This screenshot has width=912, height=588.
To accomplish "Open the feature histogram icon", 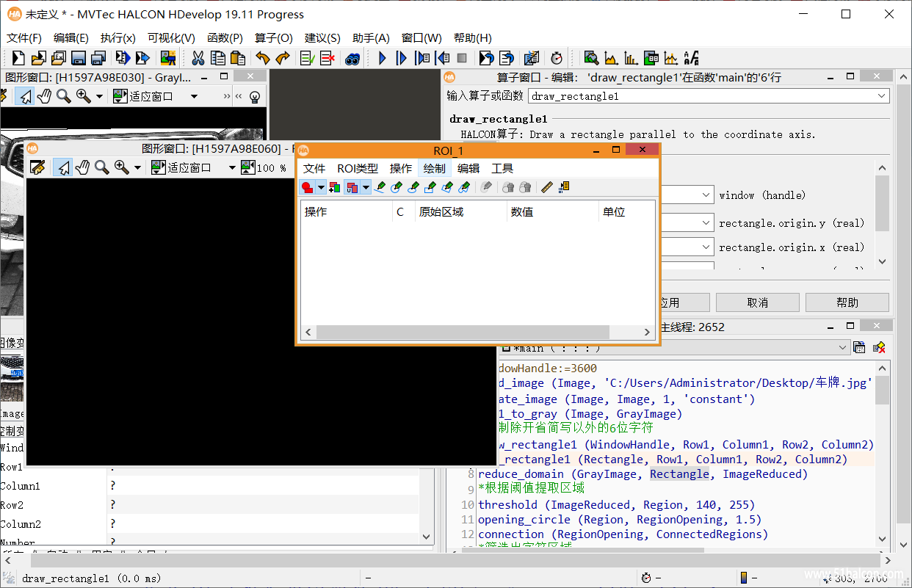I will point(631,58).
